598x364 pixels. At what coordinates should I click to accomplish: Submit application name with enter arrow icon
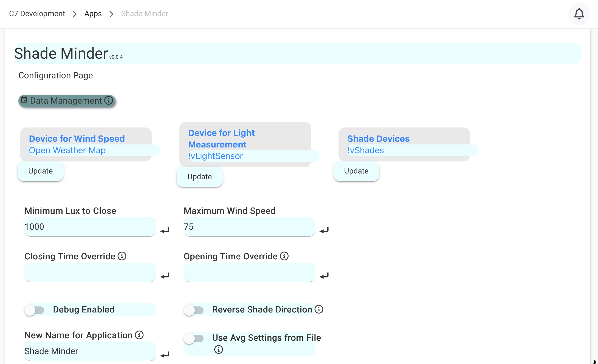pos(165,355)
